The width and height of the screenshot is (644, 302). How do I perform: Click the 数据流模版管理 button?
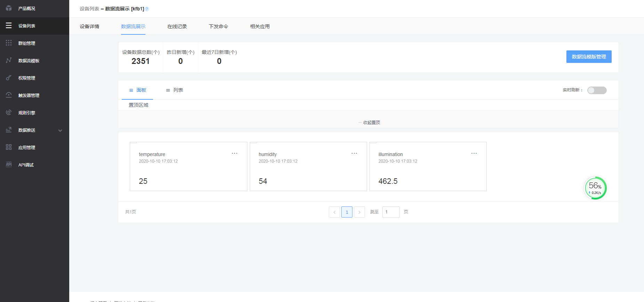(589, 57)
